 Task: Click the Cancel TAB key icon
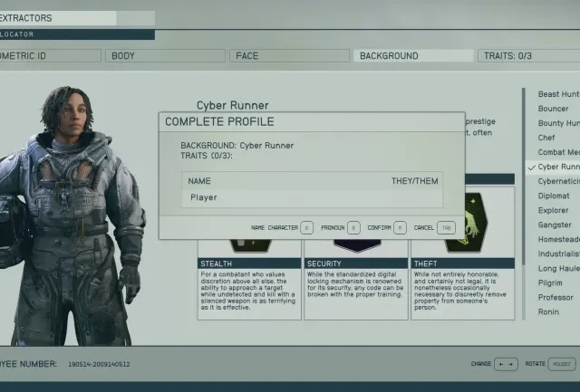pos(446,227)
